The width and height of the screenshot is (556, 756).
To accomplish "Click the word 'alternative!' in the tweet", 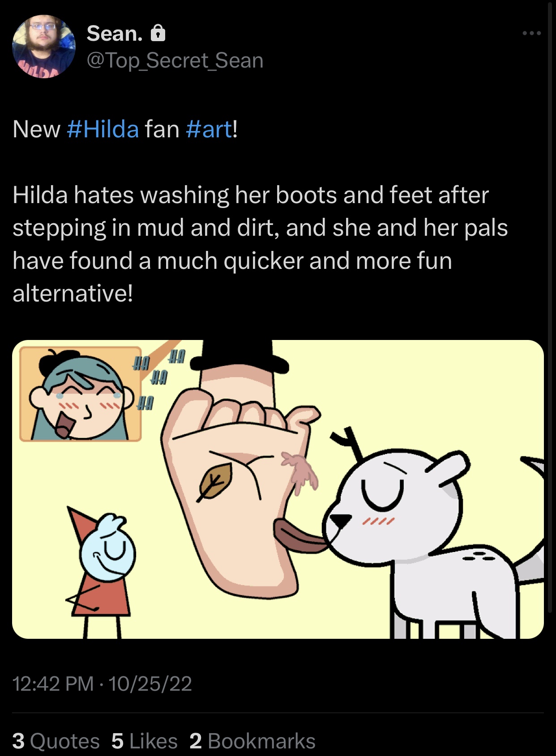I will 73,293.
